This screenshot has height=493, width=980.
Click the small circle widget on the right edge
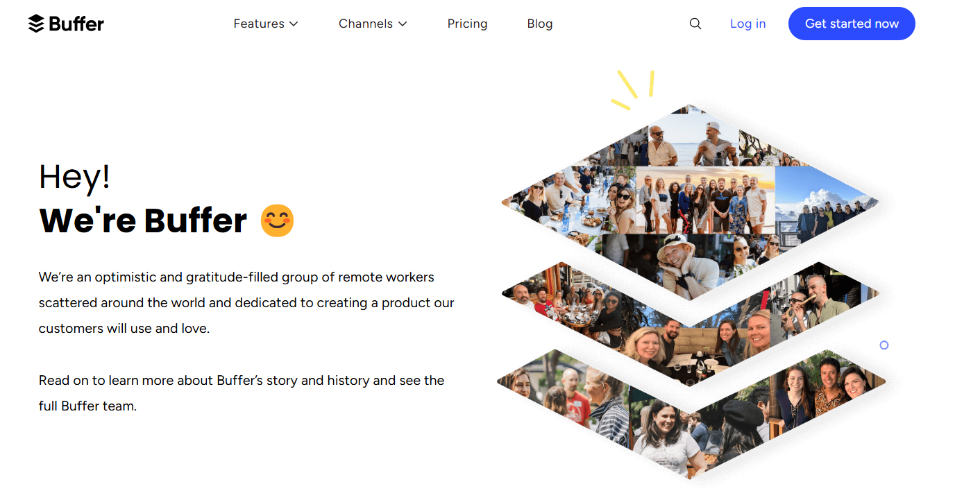[x=884, y=345]
